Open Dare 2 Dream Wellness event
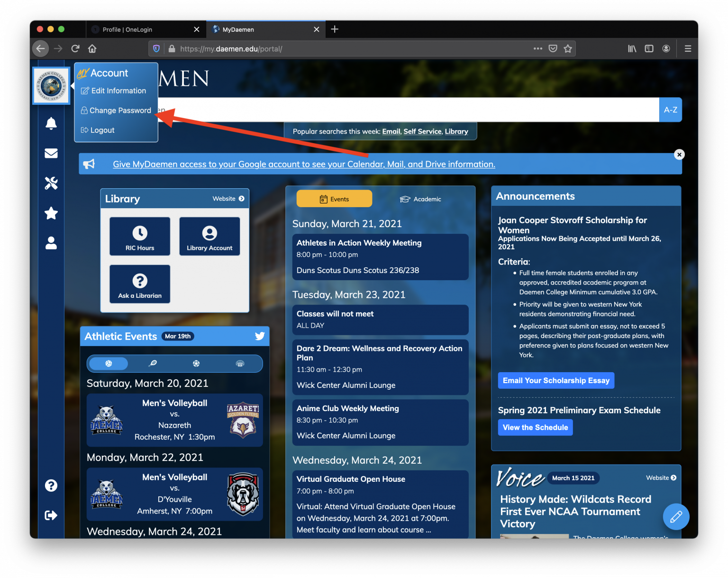 coord(380,367)
